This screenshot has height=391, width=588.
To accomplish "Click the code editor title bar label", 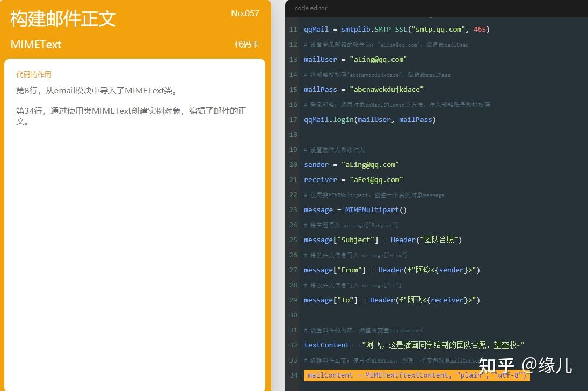I will pos(311,8).
